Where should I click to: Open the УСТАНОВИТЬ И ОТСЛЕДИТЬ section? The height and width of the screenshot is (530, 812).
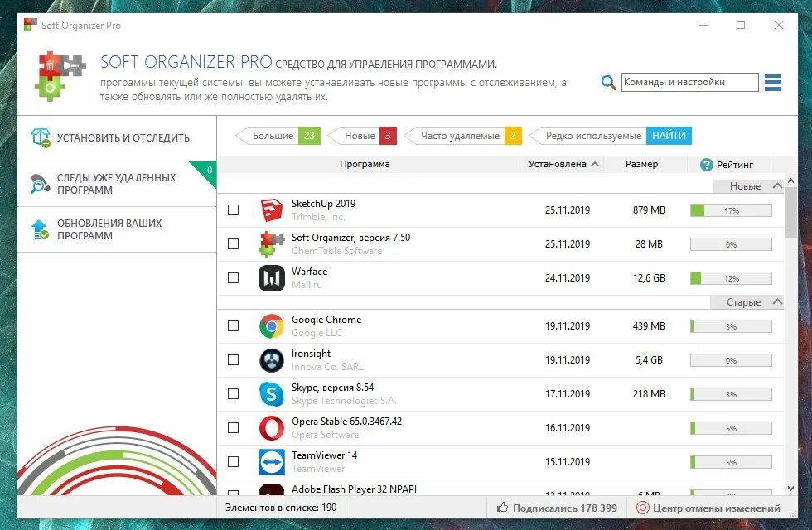coord(117,138)
